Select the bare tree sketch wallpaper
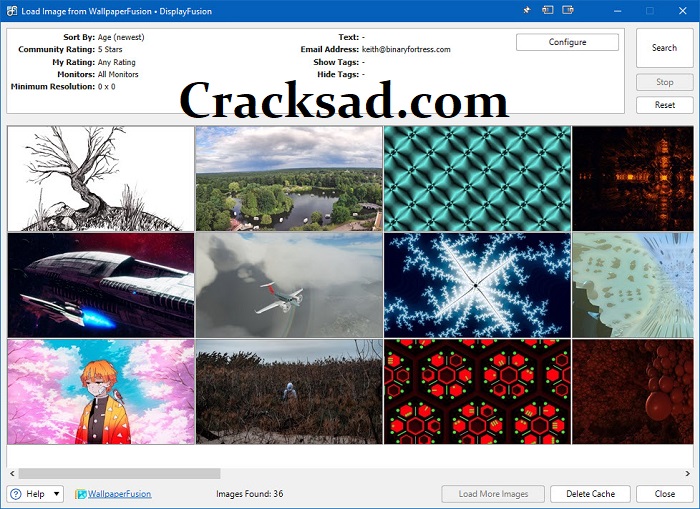Viewport: 700px width, 509px height. coord(101,179)
